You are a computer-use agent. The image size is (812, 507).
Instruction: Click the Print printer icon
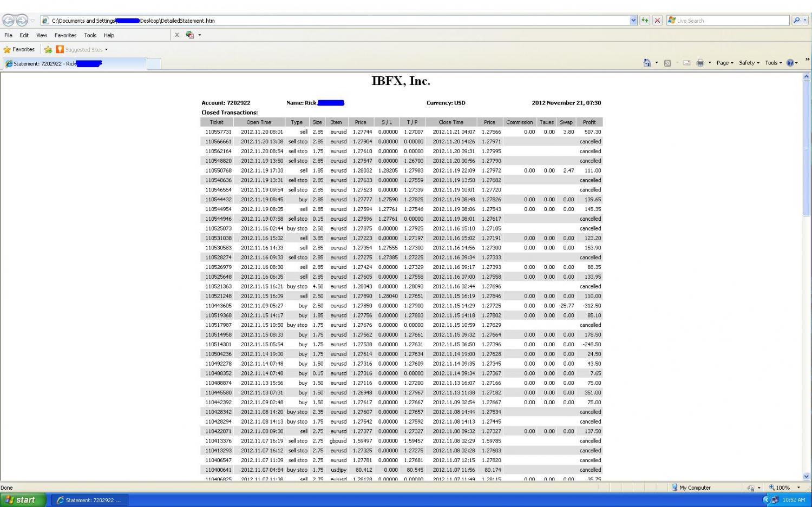(x=700, y=63)
